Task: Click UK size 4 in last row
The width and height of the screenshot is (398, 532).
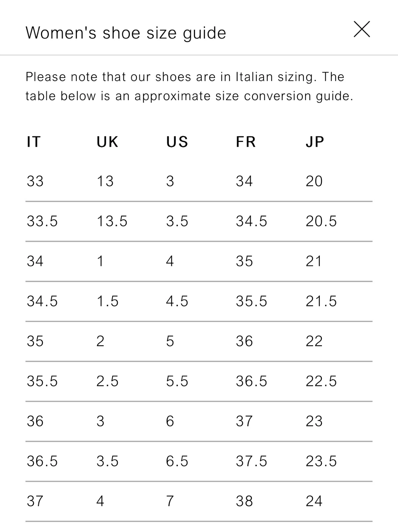Action: coord(100,501)
